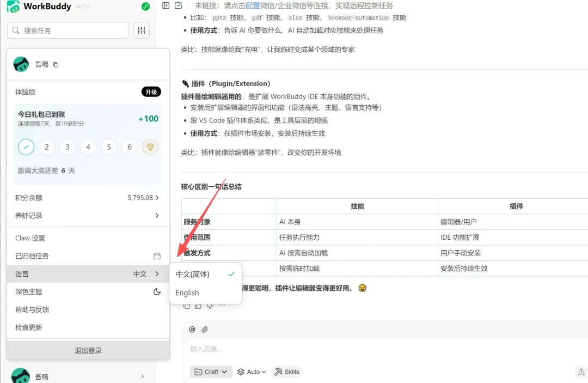Screen dimensions: 588x383
Task: Open the Auto model dropdown
Action: 252,372
